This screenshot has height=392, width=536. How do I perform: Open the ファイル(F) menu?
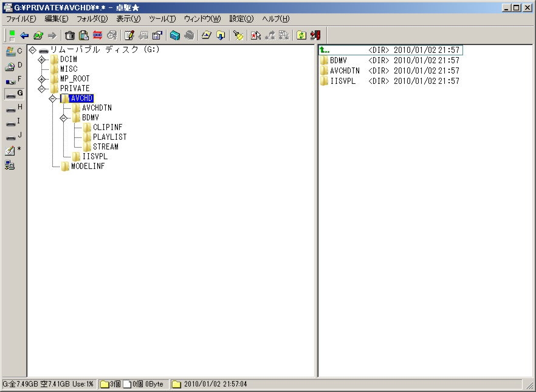point(21,19)
